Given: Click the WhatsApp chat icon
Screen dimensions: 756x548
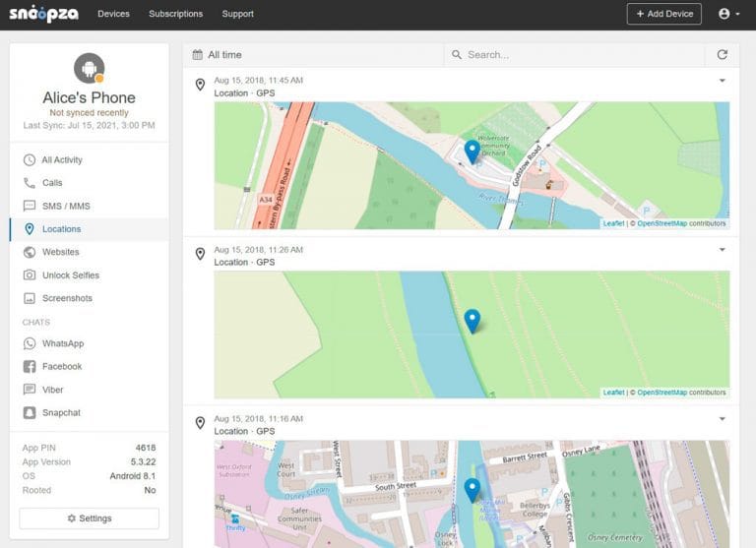Looking at the screenshot, I should click(x=30, y=343).
